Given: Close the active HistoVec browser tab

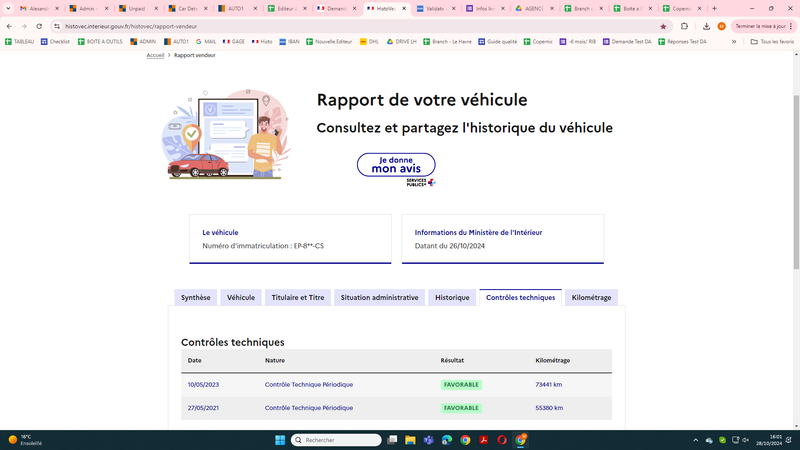Looking at the screenshot, I should coord(404,9).
